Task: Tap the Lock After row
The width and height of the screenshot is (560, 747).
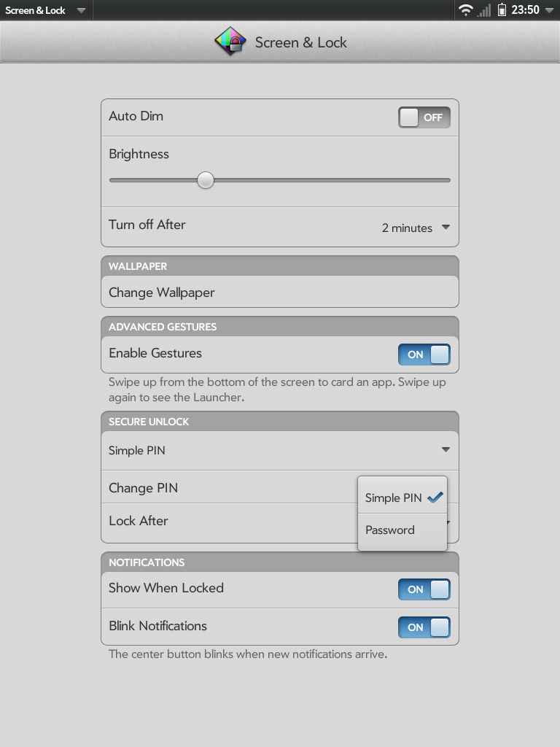Action: click(219, 521)
